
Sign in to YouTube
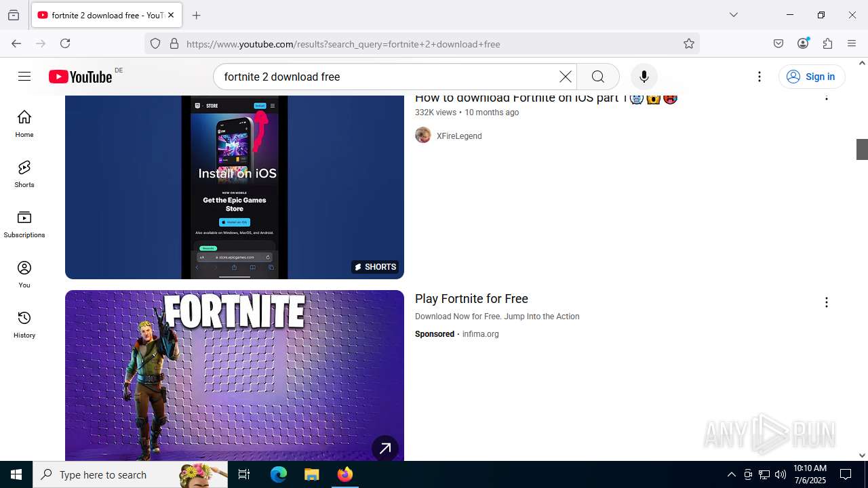coord(812,77)
